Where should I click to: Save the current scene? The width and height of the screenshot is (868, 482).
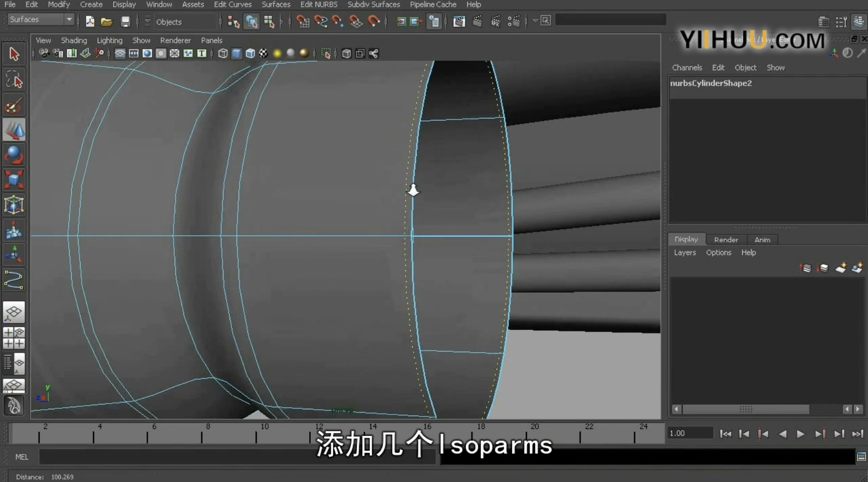[x=125, y=21]
